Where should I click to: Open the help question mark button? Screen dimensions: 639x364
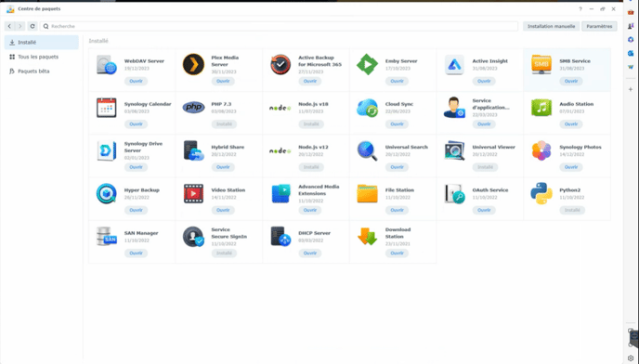(580, 9)
